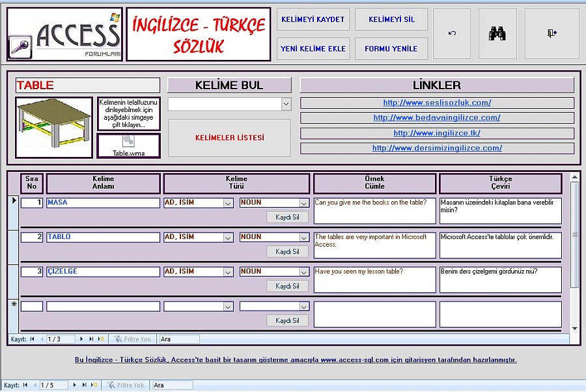Click the undo arrow icon button
The height and width of the screenshot is (392, 586).
[x=453, y=34]
